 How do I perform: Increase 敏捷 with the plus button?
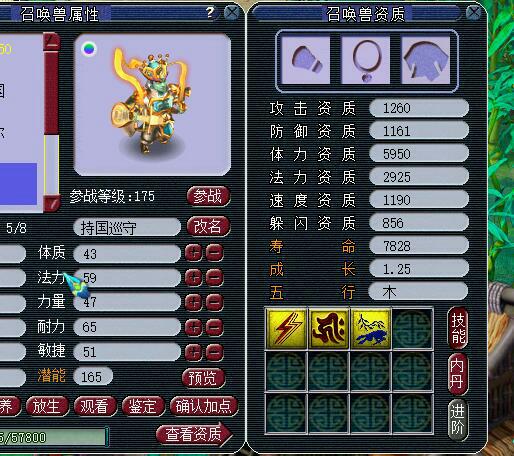click(x=193, y=352)
